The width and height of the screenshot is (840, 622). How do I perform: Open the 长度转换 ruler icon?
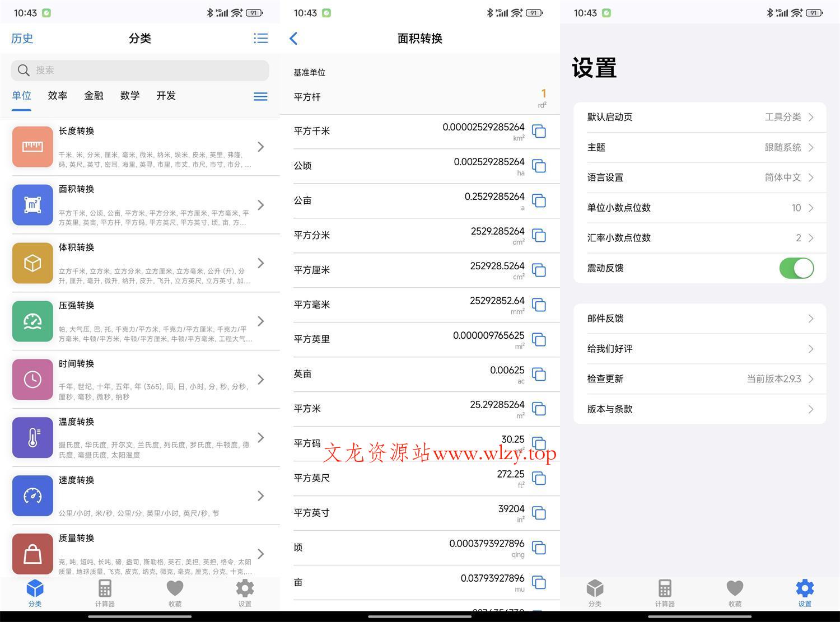point(32,147)
